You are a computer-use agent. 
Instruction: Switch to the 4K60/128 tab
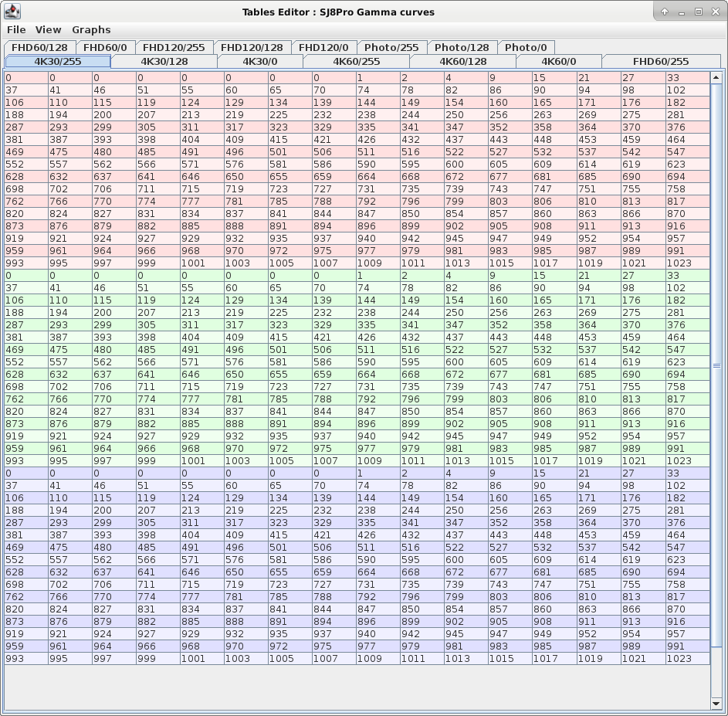pos(463,61)
